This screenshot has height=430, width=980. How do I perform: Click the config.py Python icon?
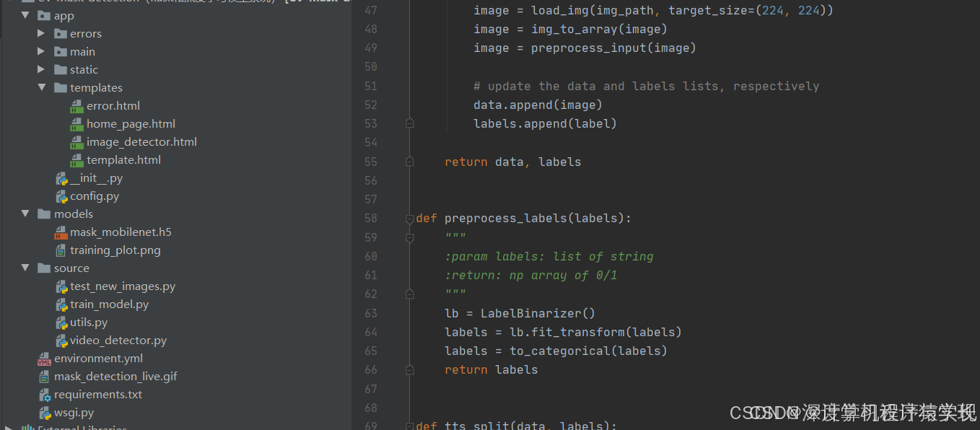(62, 196)
